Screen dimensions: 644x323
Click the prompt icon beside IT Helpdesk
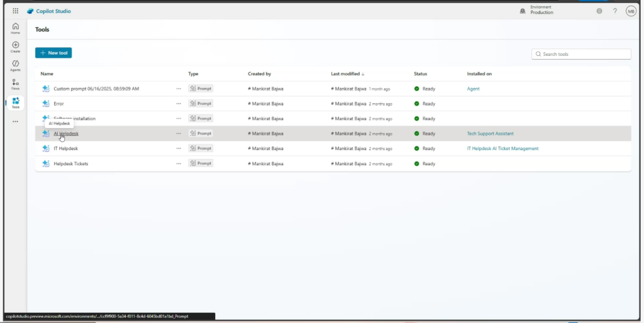click(45, 148)
